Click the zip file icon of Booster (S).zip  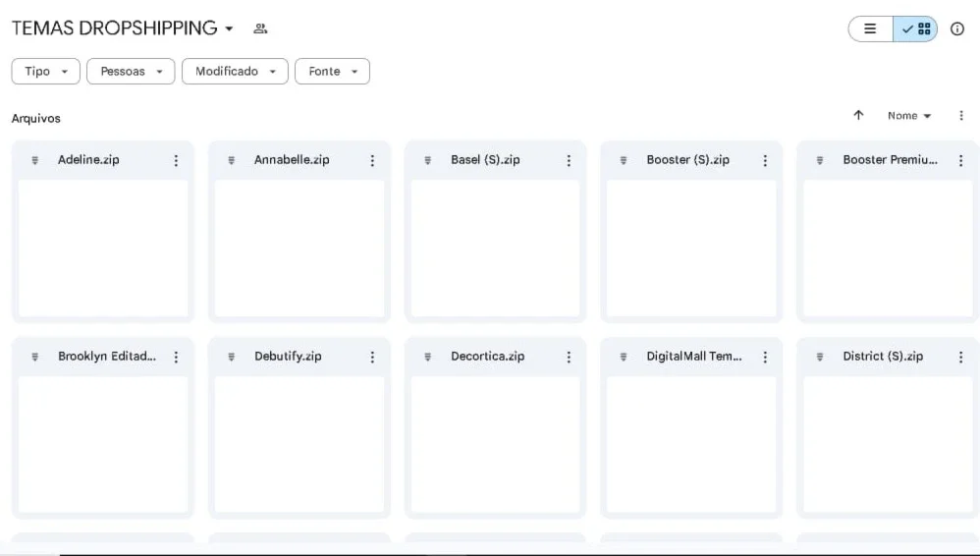pos(624,161)
